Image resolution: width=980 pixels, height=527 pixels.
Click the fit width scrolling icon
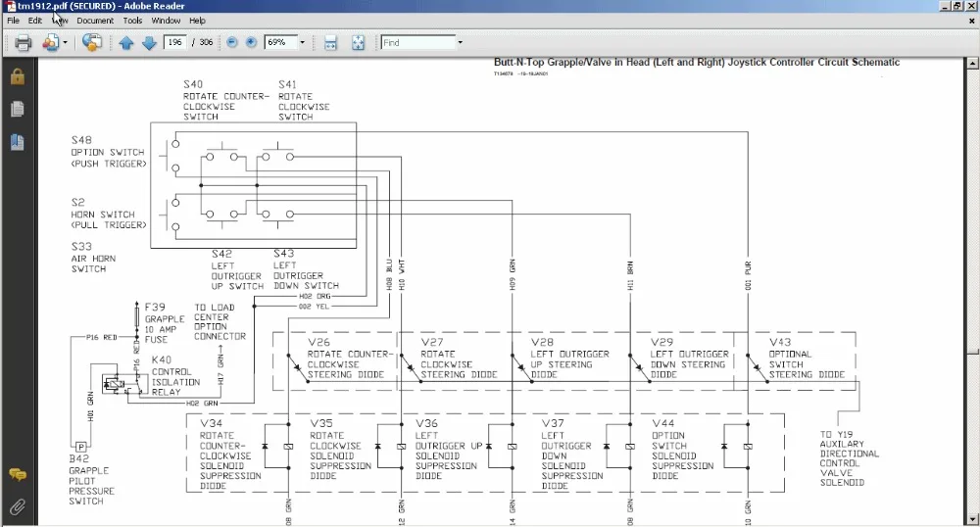pos(331,43)
